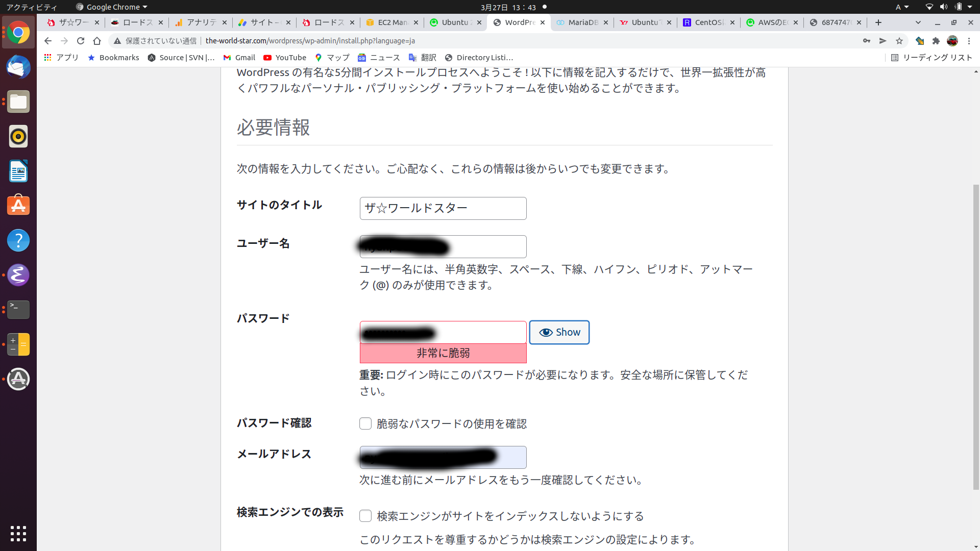Launch Emacs from the dock
The width and height of the screenshot is (980, 551).
coord(18,275)
